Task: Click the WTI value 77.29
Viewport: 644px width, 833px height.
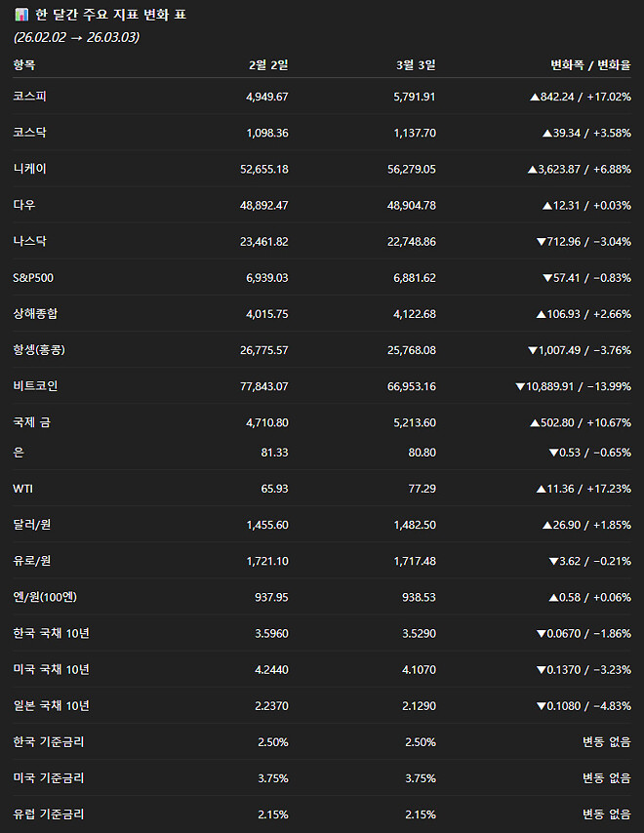Action: pyautogui.click(x=422, y=489)
